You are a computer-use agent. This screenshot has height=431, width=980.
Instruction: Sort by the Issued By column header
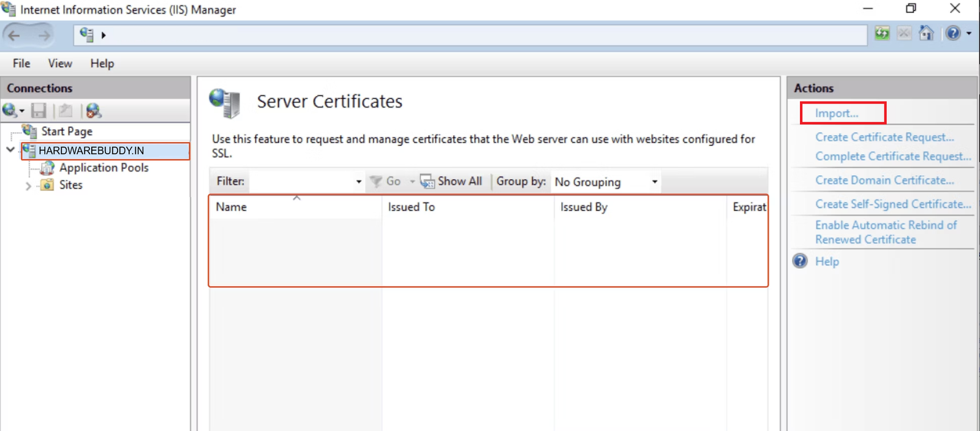[640, 207]
